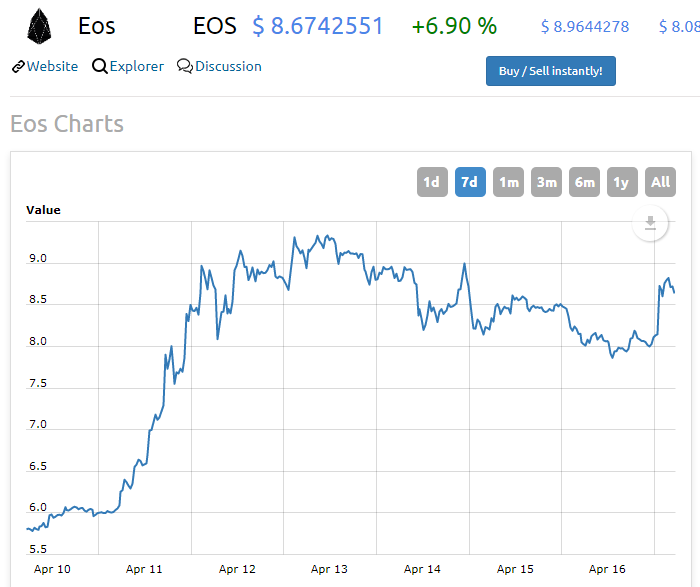700x587 pixels.
Task: Click the magnifier icon beside Explorer
Action: [100, 67]
